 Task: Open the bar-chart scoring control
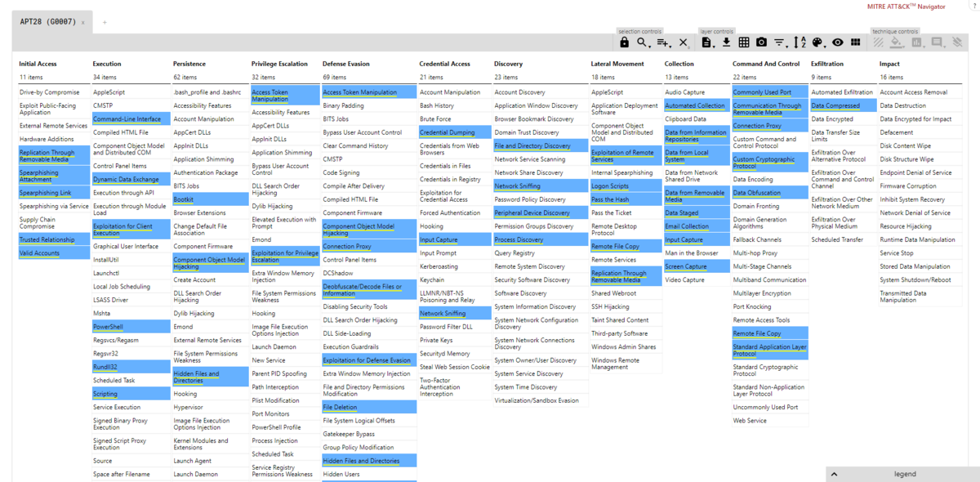click(x=918, y=42)
